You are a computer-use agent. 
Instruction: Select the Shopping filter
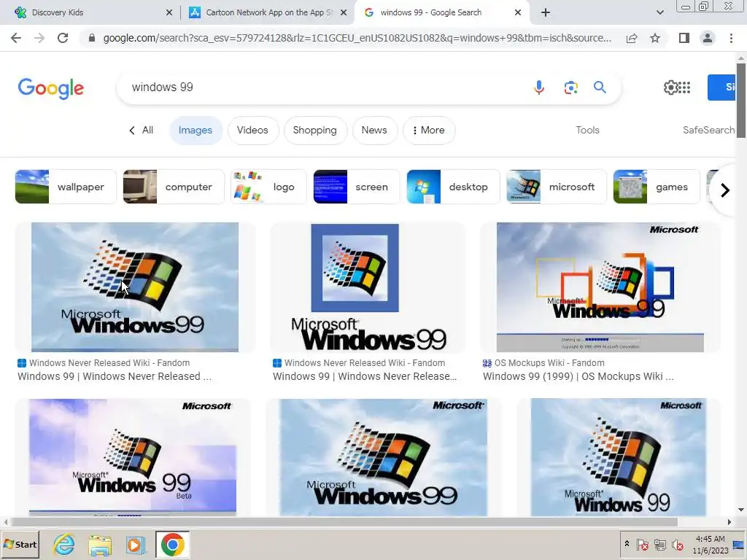coord(315,130)
